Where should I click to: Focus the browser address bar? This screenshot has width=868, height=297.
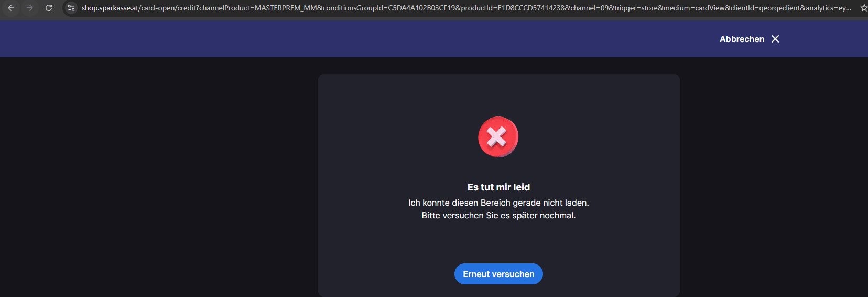tap(465, 8)
